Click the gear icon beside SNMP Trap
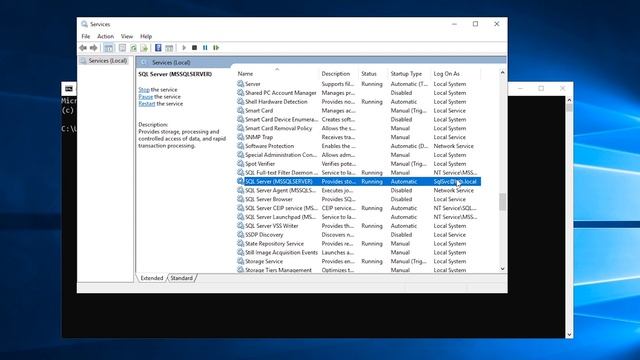The width and height of the screenshot is (640, 360). (240, 137)
